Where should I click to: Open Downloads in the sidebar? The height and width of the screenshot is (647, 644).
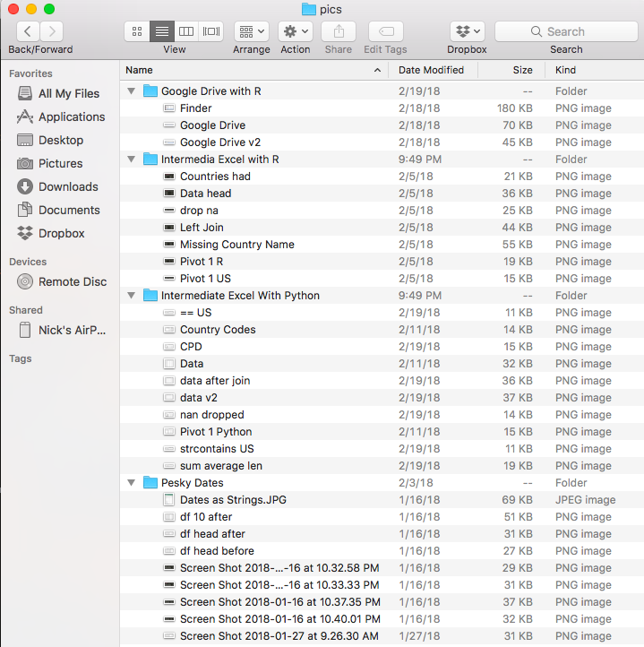tap(67, 186)
